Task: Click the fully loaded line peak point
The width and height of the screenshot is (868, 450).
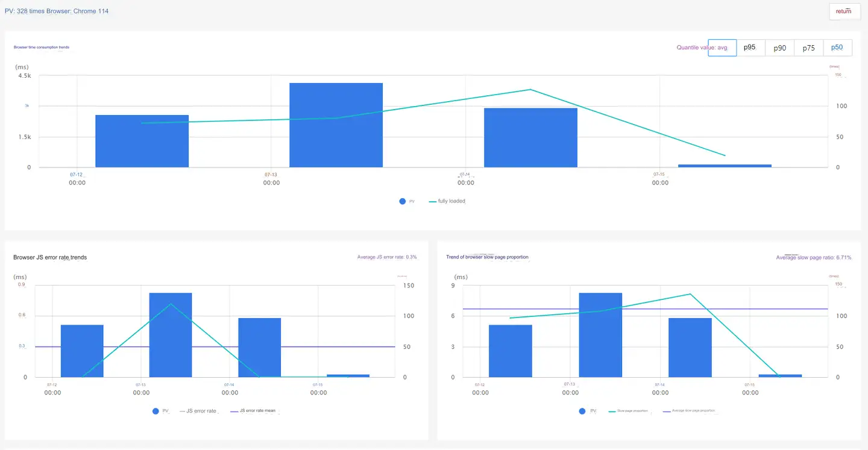Action: (x=530, y=89)
